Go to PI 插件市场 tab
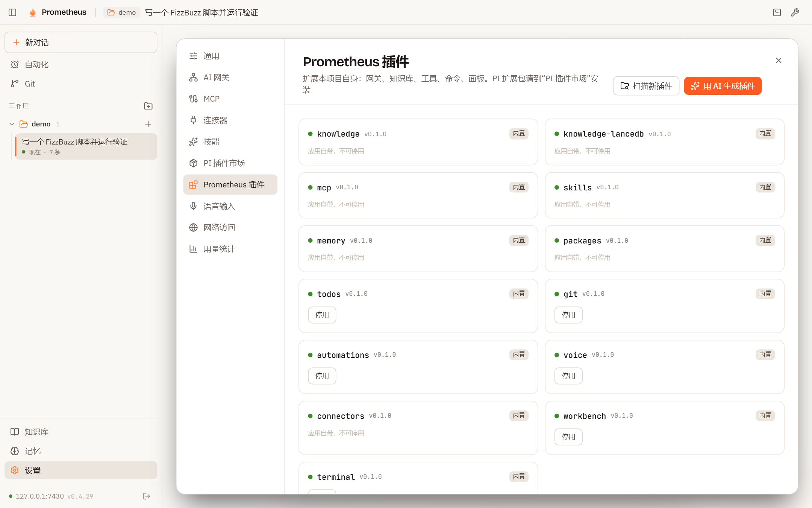This screenshot has height=508, width=812. (x=230, y=163)
